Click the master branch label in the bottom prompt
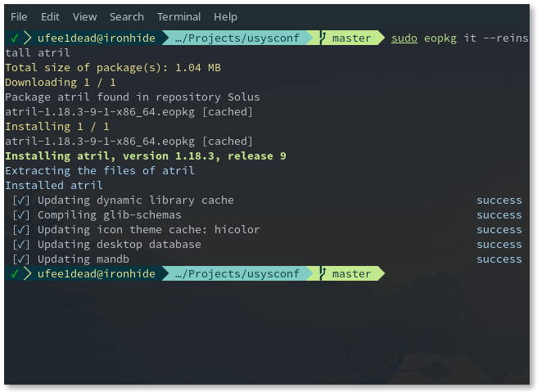 click(x=352, y=274)
